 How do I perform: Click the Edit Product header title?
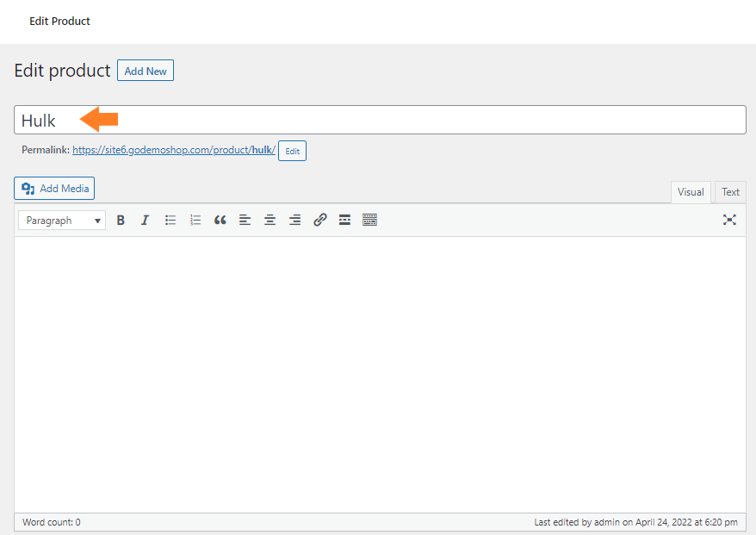59,22
